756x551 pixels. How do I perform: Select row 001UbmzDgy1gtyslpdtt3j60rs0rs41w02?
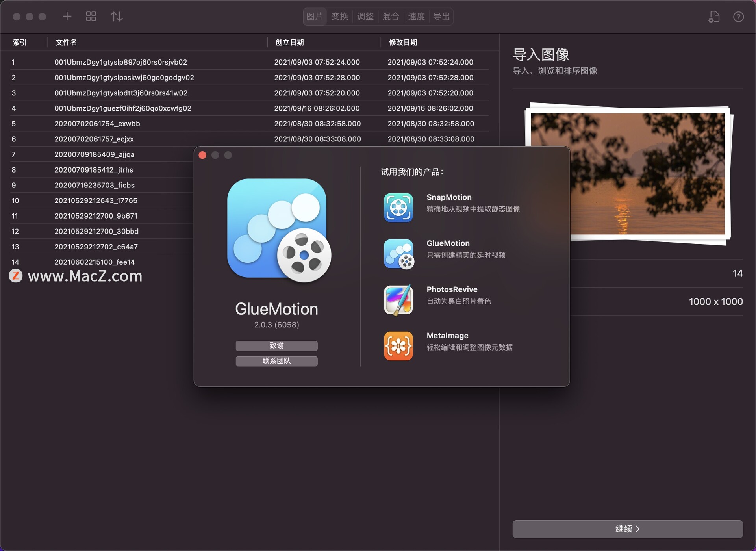(249, 93)
